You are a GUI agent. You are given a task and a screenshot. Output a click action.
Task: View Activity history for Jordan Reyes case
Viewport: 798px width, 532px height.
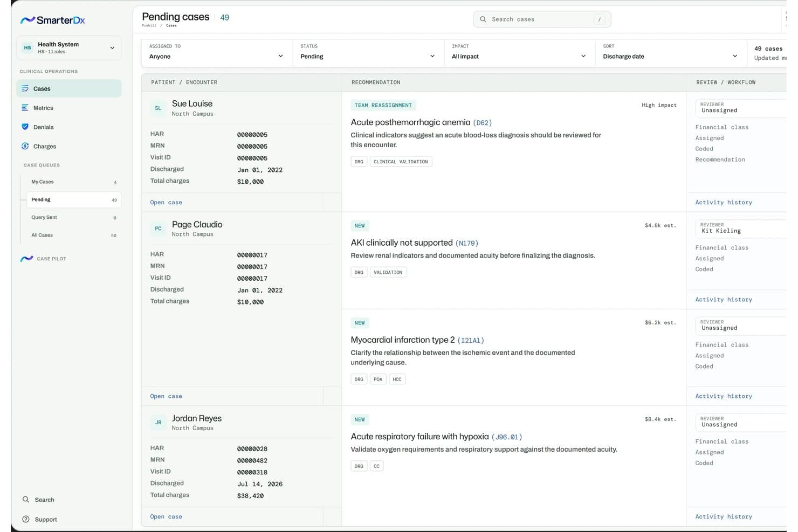pyautogui.click(x=724, y=516)
